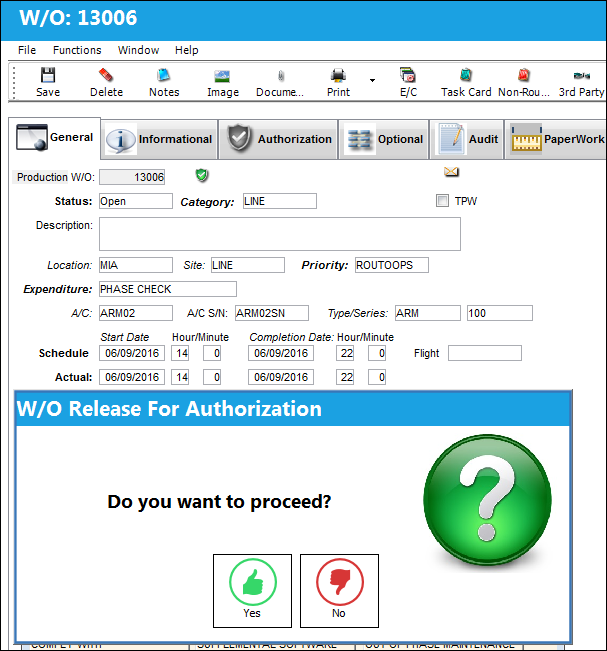Click the Schedule completion date field
This screenshot has height=651, width=607.
[281, 353]
